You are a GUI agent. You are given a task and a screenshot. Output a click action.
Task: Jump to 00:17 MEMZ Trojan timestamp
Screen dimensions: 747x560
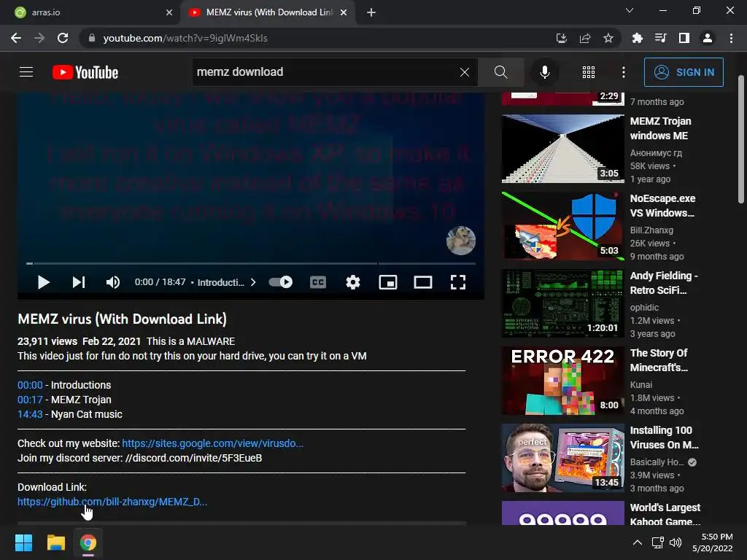(x=30, y=400)
